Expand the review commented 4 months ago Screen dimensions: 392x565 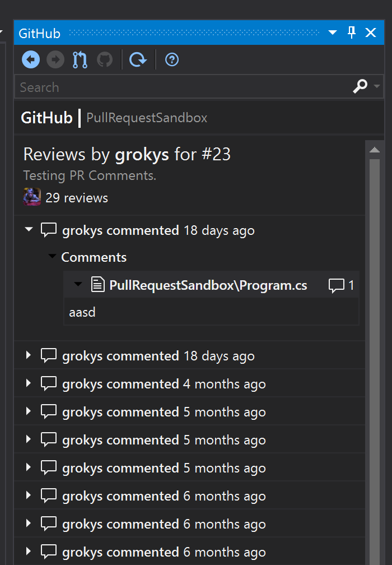coord(29,383)
